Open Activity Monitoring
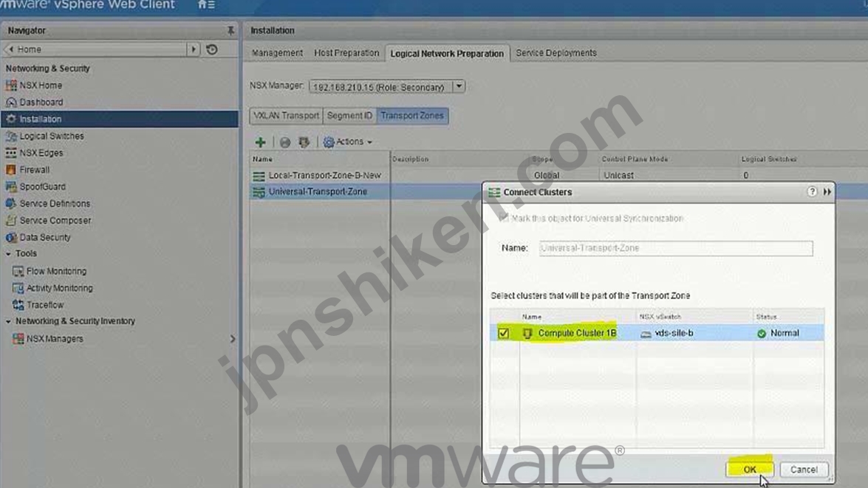 (59, 288)
